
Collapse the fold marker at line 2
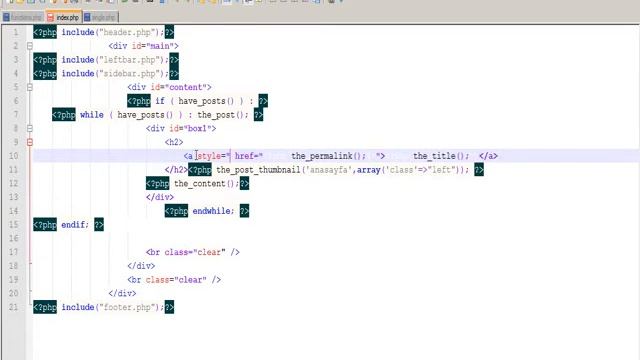pyautogui.click(x=30, y=46)
